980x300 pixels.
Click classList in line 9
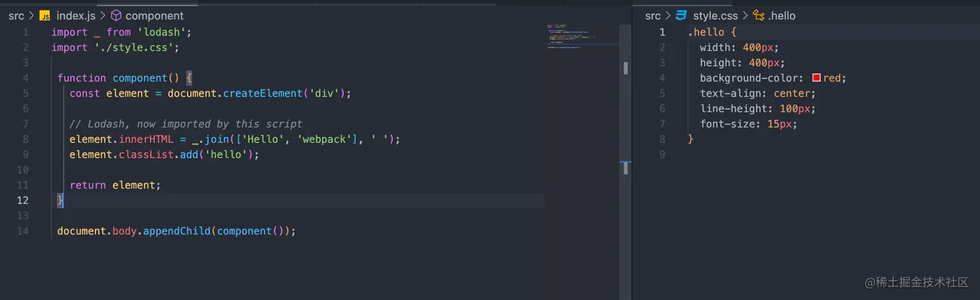[146, 154]
